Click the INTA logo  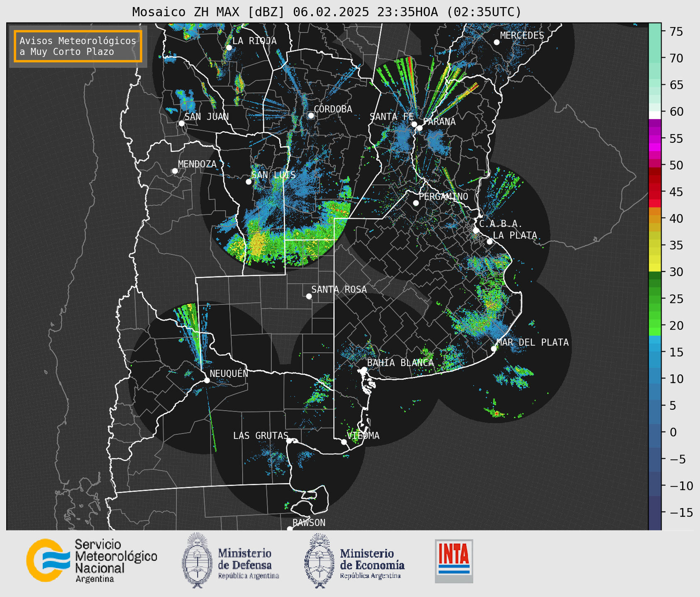tap(454, 561)
